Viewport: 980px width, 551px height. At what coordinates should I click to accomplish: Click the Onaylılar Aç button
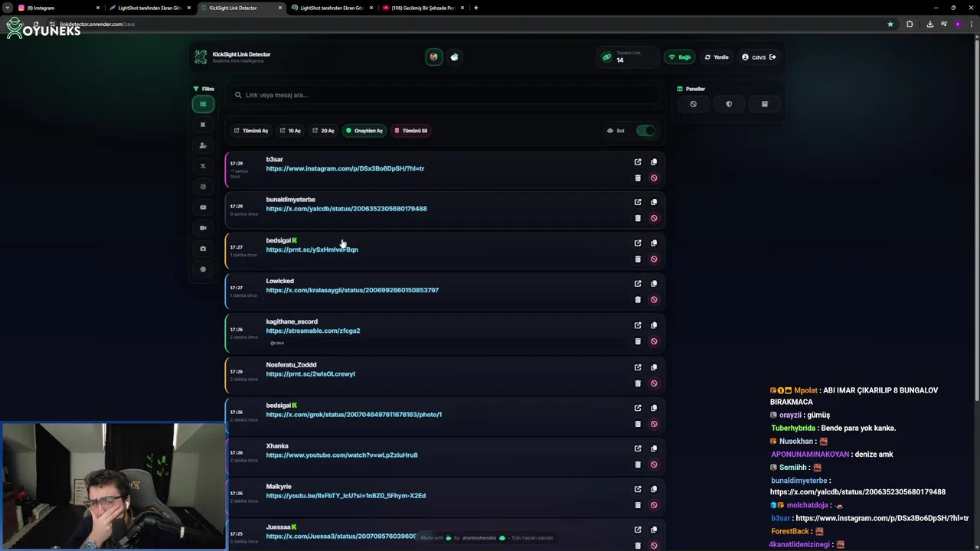364,131
